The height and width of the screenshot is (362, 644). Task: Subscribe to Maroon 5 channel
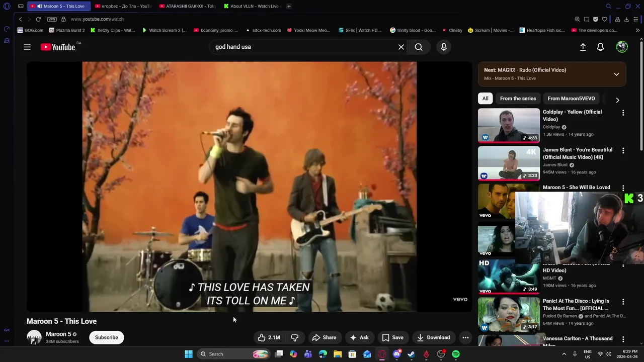(x=106, y=337)
